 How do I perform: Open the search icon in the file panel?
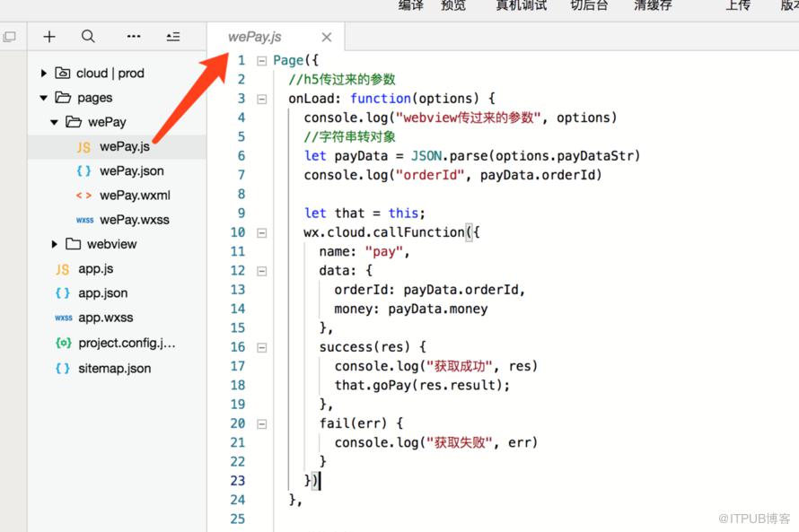[88, 37]
